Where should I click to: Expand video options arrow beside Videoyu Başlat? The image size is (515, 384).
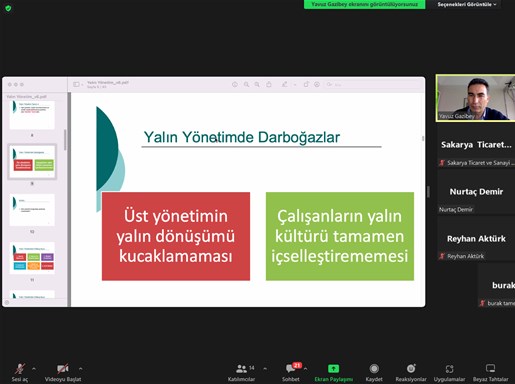pyautogui.click(x=80, y=369)
